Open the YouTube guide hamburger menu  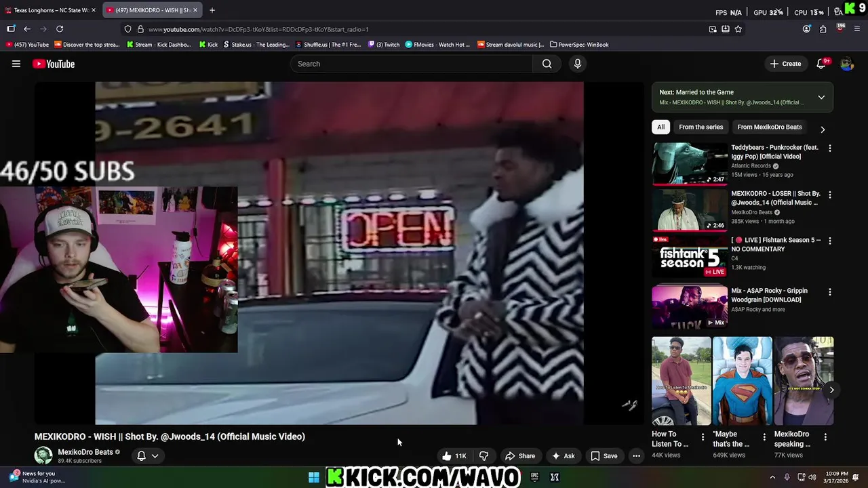point(16,64)
